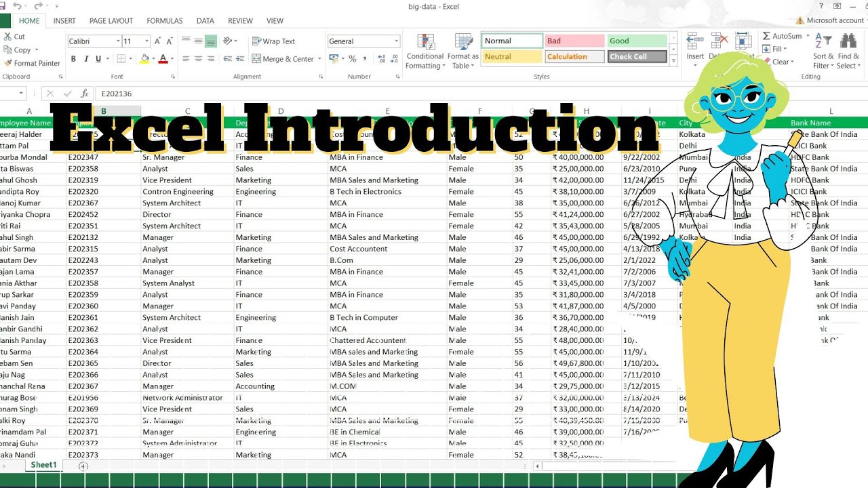Screen dimensions: 868x488
Task: Toggle Align Left
Action: tap(185, 59)
